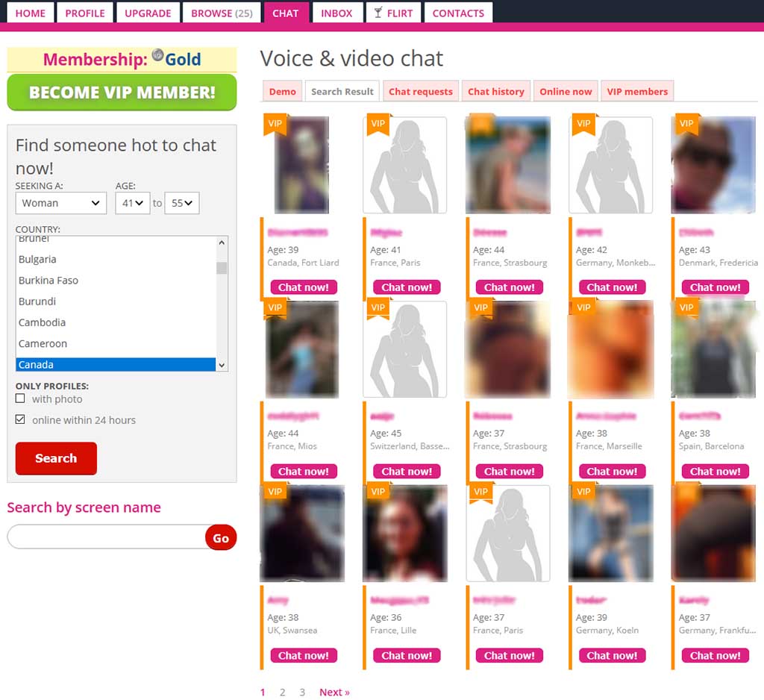Image resolution: width=764 pixels, height=700 pixels.
Task: Open the "Seeking a" Woman dropdown
Action: [60, 203]
